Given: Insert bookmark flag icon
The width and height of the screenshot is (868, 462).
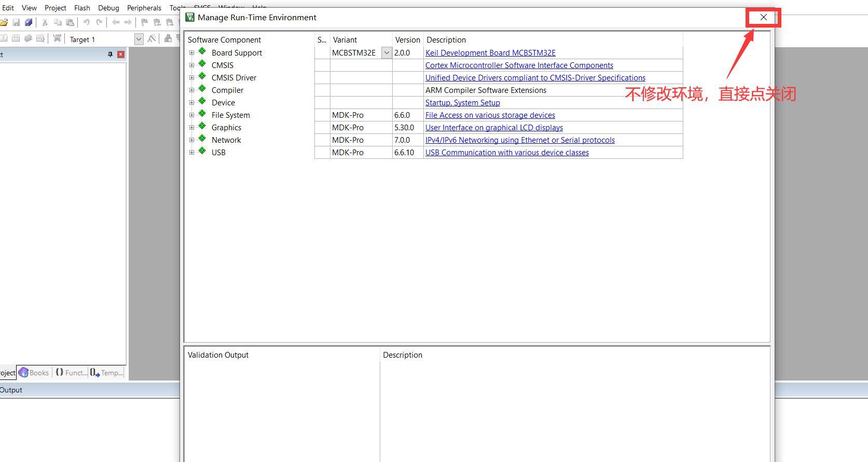Looking at the screenshot, I should pyautogui.click(x=145, y=22).
